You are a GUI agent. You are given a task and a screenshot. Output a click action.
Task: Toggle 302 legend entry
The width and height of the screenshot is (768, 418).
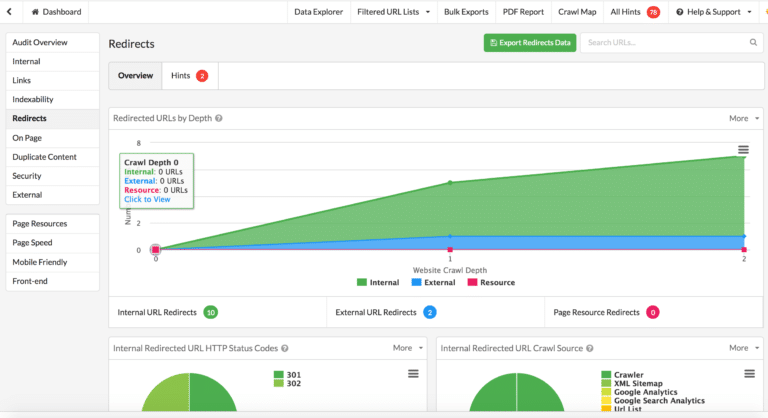coord(288,384)
